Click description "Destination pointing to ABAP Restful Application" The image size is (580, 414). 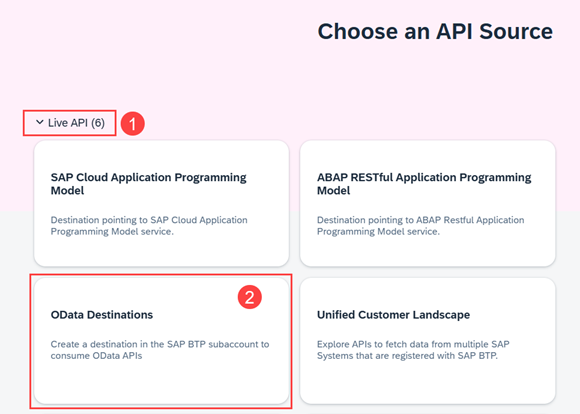[x=420, y=220]
